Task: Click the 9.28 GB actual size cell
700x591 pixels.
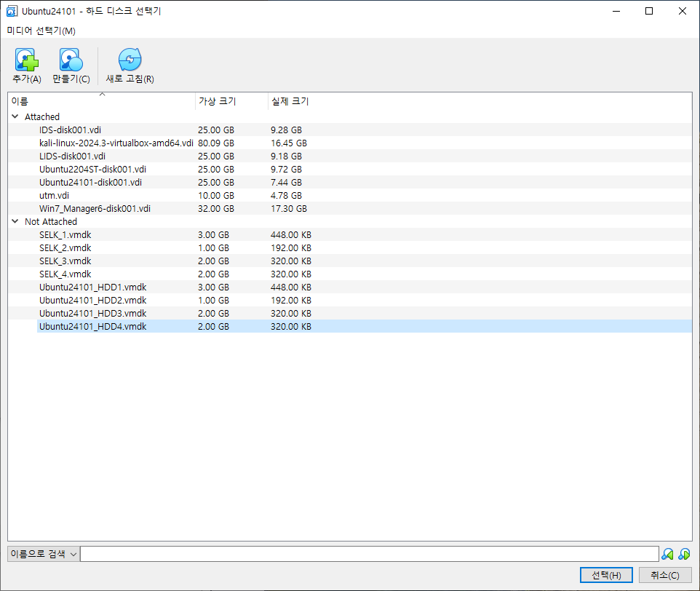Action: click(286, 130)
